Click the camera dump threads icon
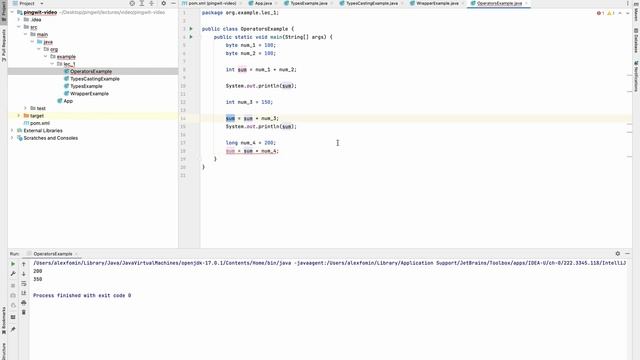Image resolution: width=640 pixels, height=360 pixels. coord(13,295)
